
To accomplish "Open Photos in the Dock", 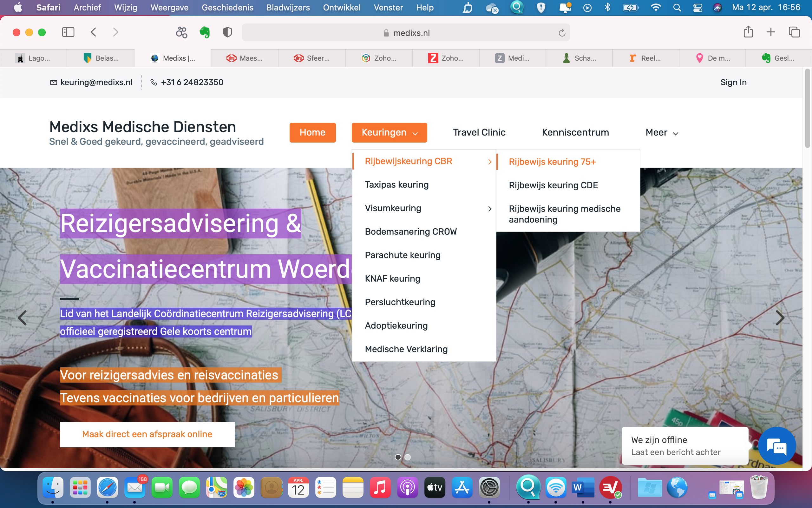I will [244, 487].
